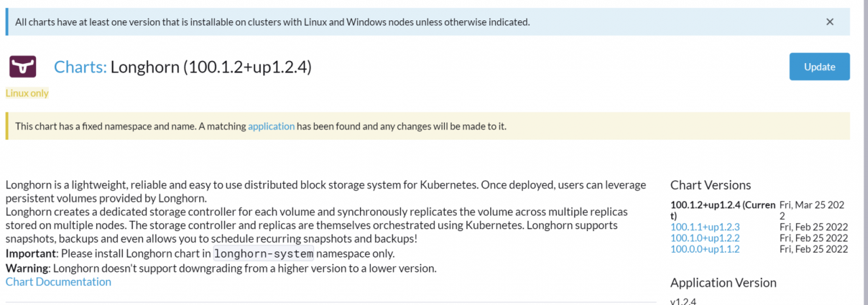Dismiss the Linux and Windows nodes info banner
Screen dimensions: 868x305
829,22
